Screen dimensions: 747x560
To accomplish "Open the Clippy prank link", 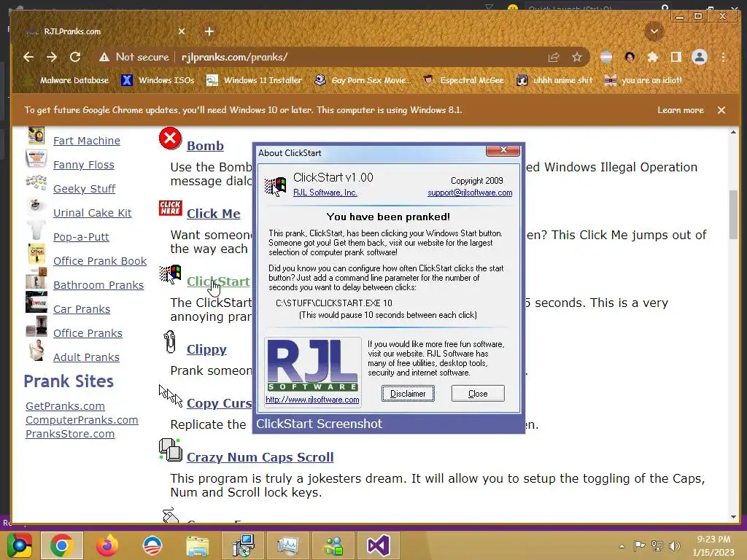I will coord(206,349).
